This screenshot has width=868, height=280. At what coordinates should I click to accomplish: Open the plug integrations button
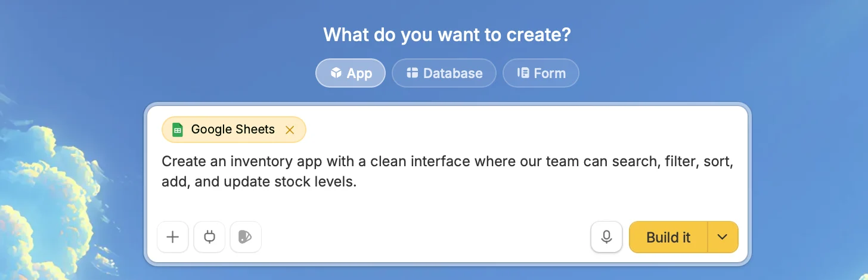tap(209, 237)
